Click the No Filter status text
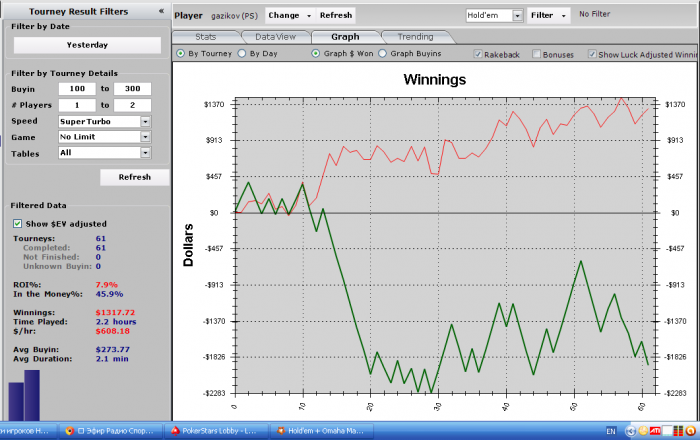700x440 pixels. coord(595,14)
